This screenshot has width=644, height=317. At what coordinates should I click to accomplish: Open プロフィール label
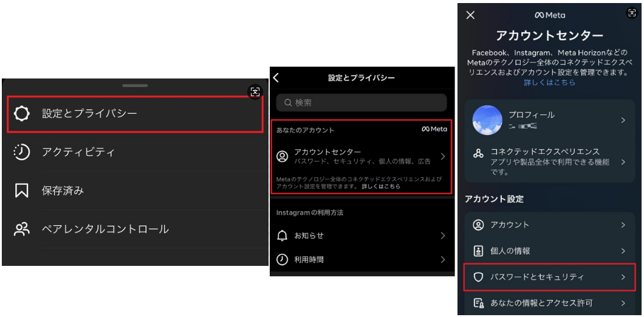(532, 115)
